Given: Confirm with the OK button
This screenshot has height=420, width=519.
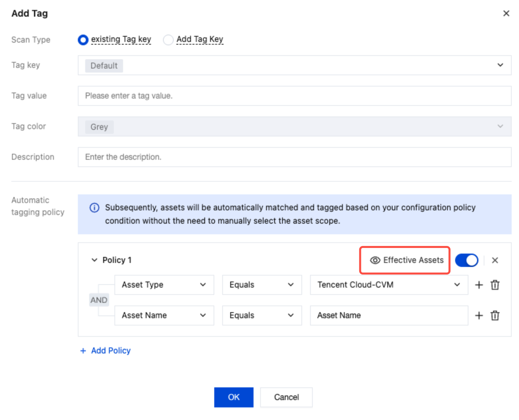Looking at the screenshot, I should [x=234, y=397].
